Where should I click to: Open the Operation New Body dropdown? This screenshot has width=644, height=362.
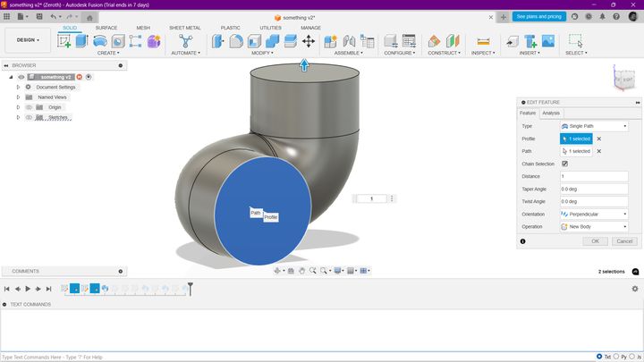(x=594, y=226)
